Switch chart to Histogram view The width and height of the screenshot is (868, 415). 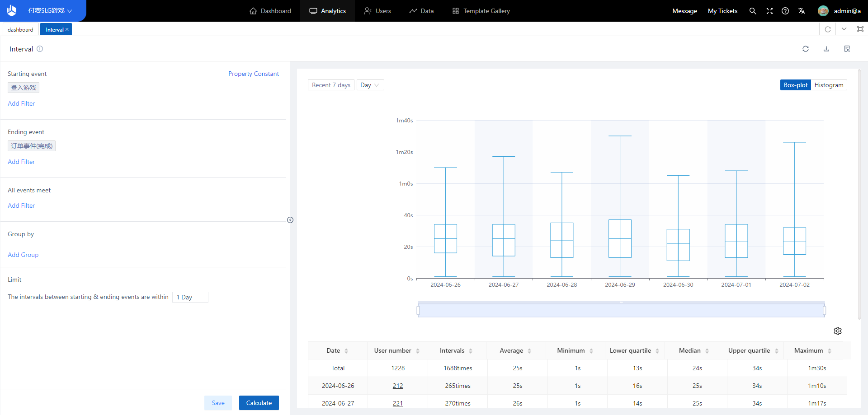click(829, 85)
